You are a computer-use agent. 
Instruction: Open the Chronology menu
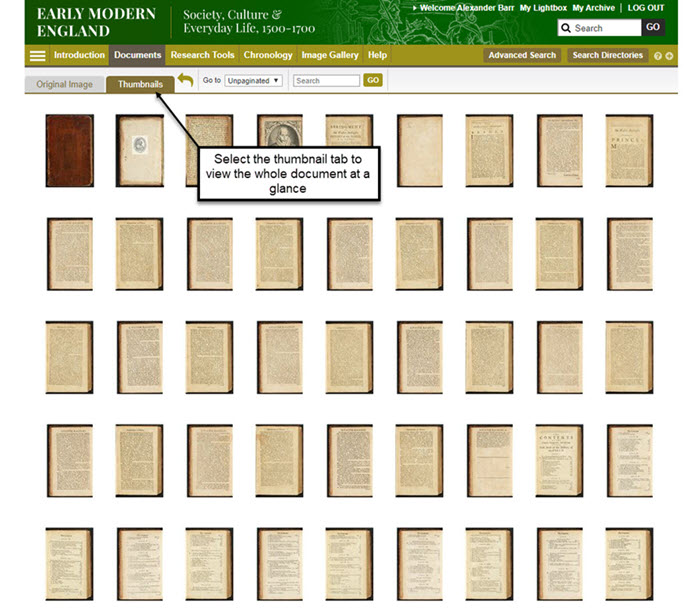point(268,55)
